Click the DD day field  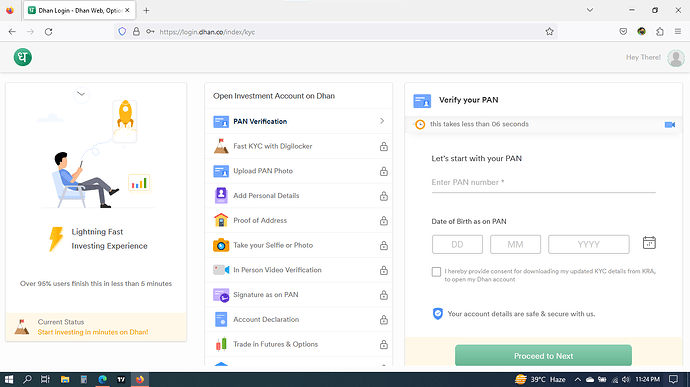click(457, 244)
